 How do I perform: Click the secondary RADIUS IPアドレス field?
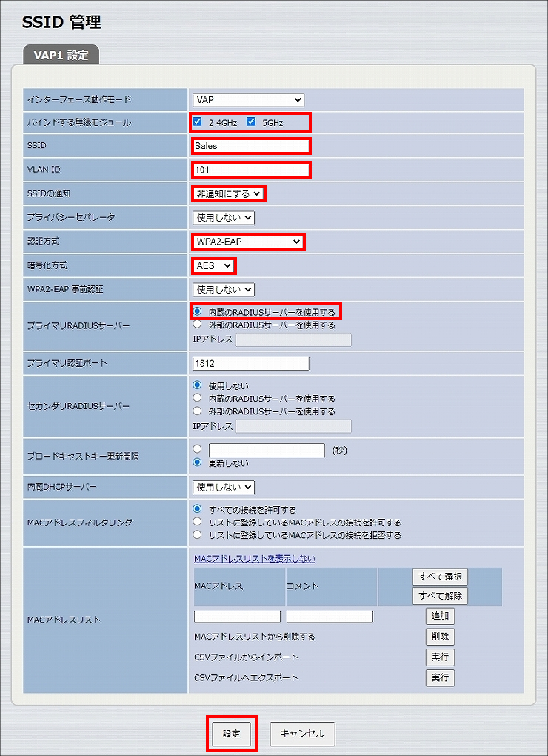tap(293, 426)
